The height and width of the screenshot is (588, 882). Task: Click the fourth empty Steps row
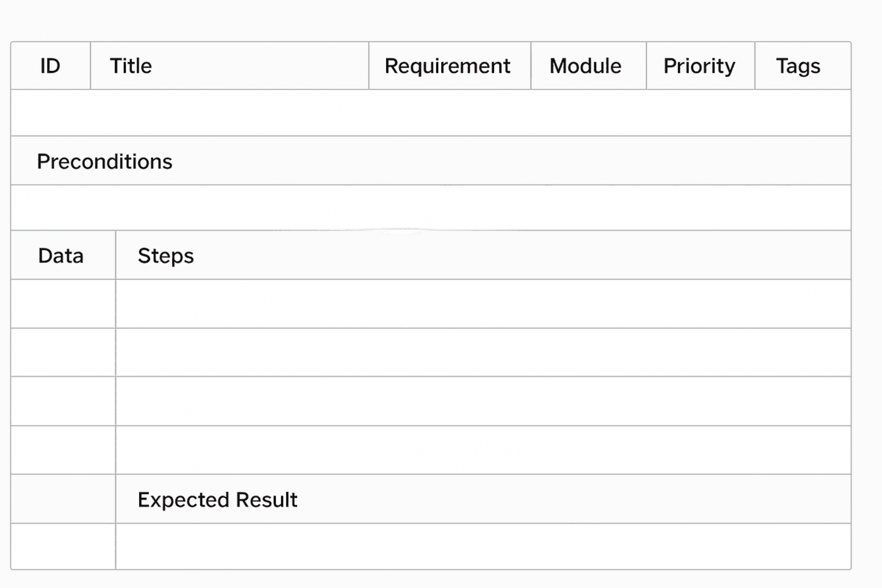tap(482, 450)
